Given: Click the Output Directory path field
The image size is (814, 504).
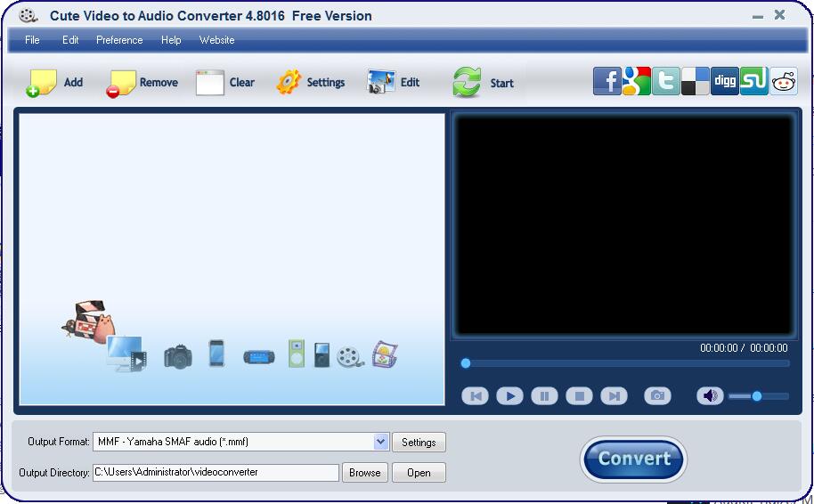Looking at the screenshot, I should (216, 472).
